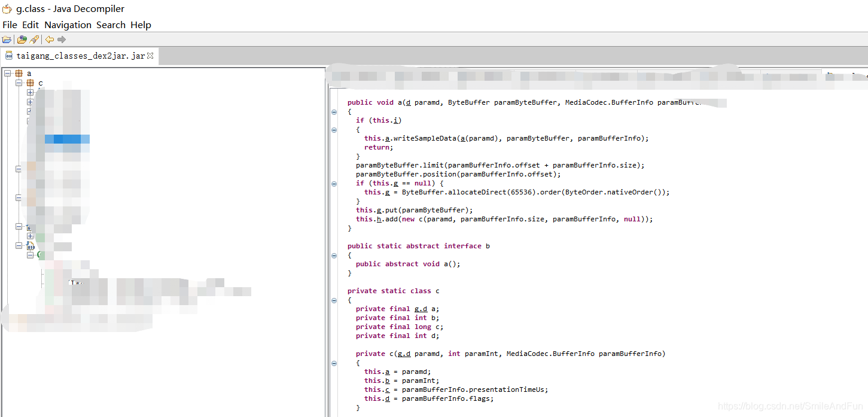868x417 pixels.
Task: Open the File menu
Action: (x=10, y=25)
